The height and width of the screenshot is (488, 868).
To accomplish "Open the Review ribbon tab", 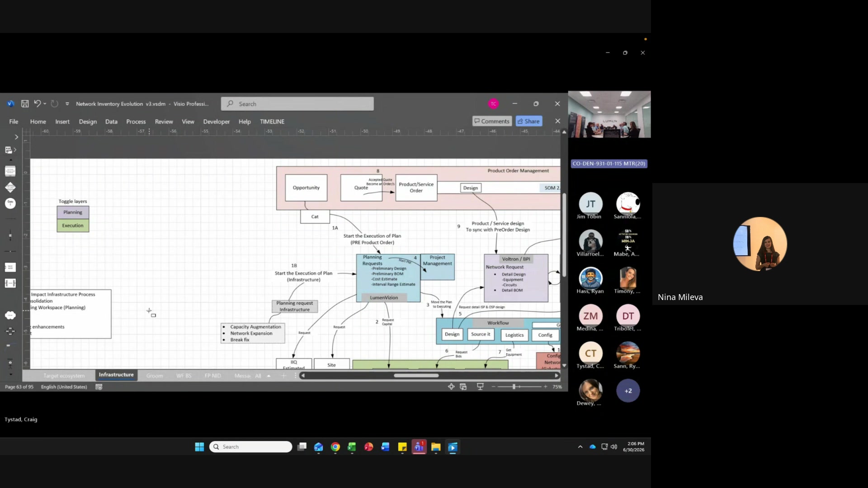I will (164, 122).
